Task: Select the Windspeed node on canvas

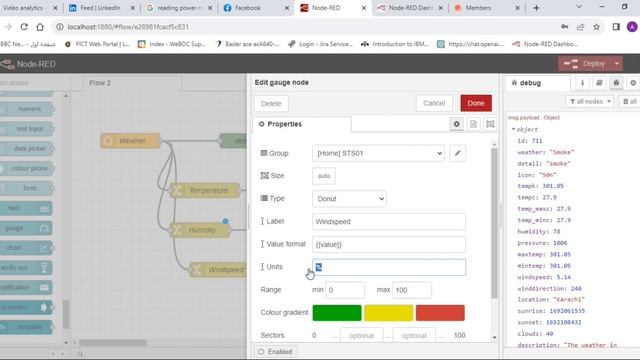Action: click(219, 270)
